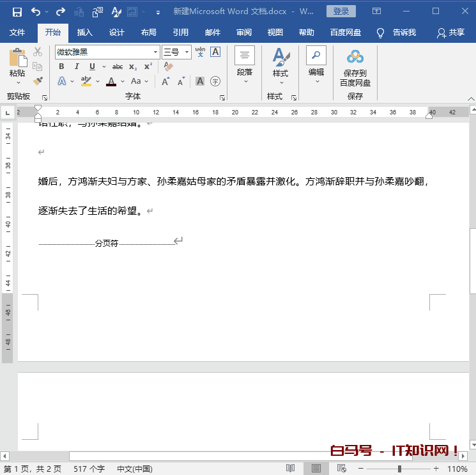The width and height of the screenshot is (476, 475).
Task: Open the font name dropdown 微软雅黑
Action: pos(155,52)
